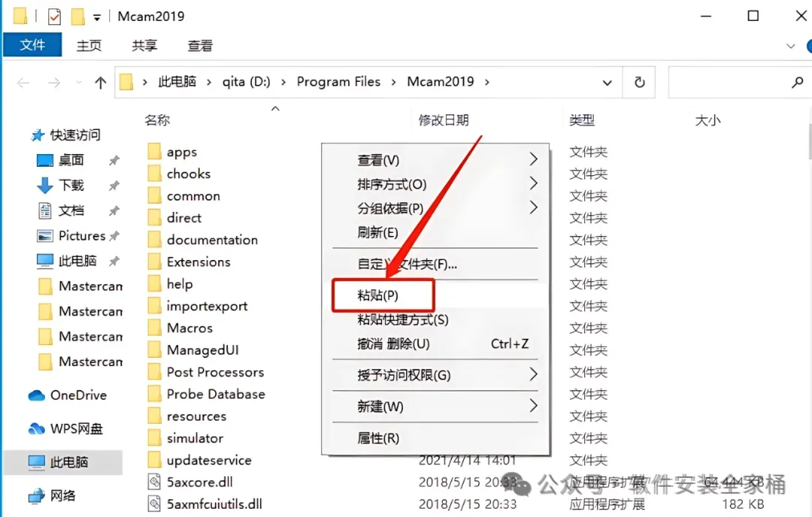This screenshot has width=812, height=517.
Task: Select the chooks folder icon
Action: (x=154, y=174)
